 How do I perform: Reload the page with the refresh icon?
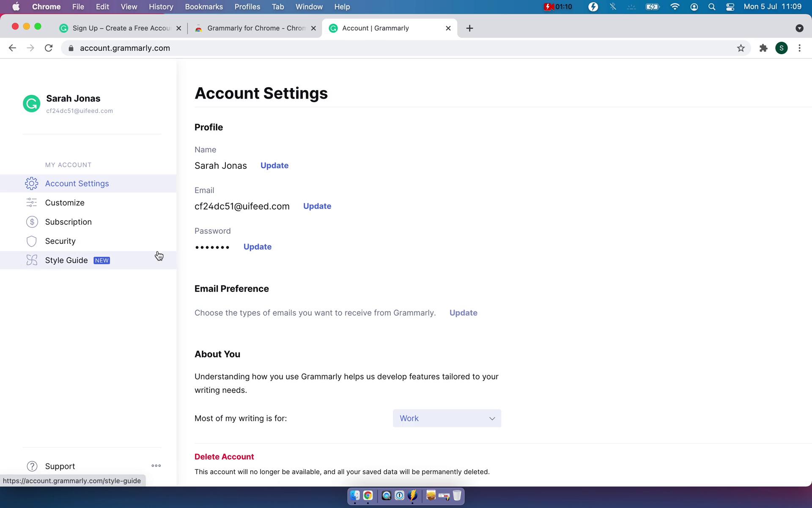click(x=49, y=48)
